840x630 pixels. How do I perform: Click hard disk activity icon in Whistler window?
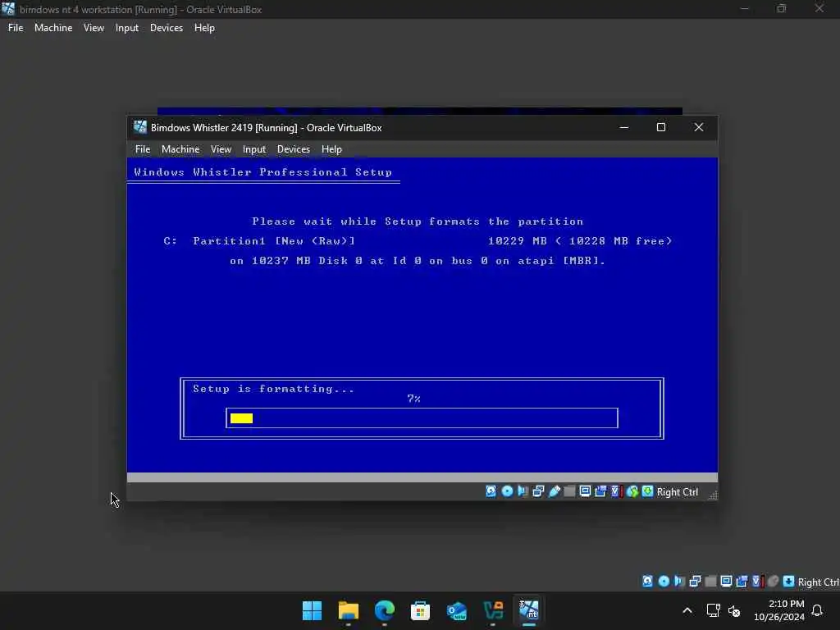click(491, 491)
